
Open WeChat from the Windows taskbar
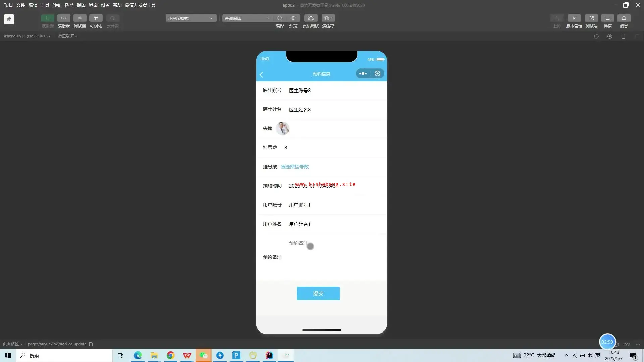coord(204,355)
